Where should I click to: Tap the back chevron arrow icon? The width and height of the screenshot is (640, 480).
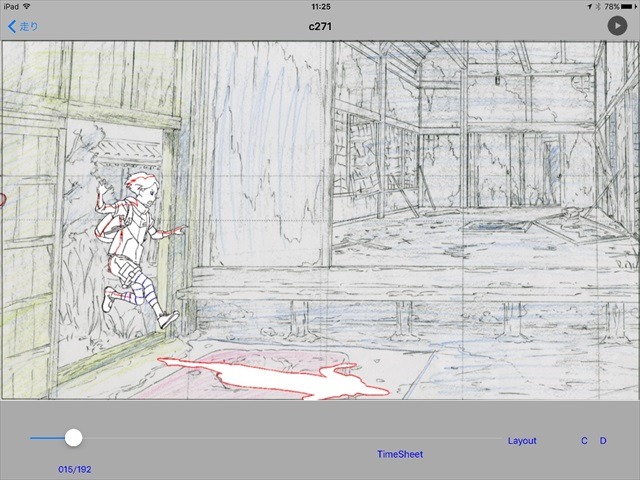tap(12, 26)
